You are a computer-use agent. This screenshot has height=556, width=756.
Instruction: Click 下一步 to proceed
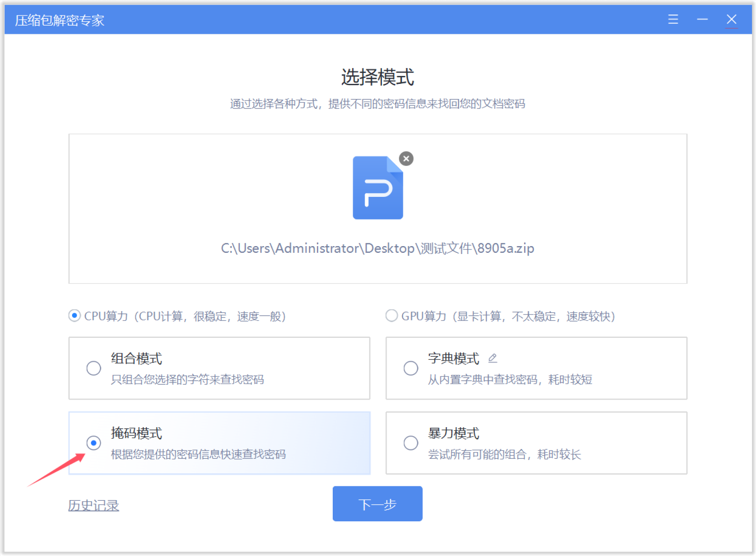pyautogui.click(x=377, y=504)
